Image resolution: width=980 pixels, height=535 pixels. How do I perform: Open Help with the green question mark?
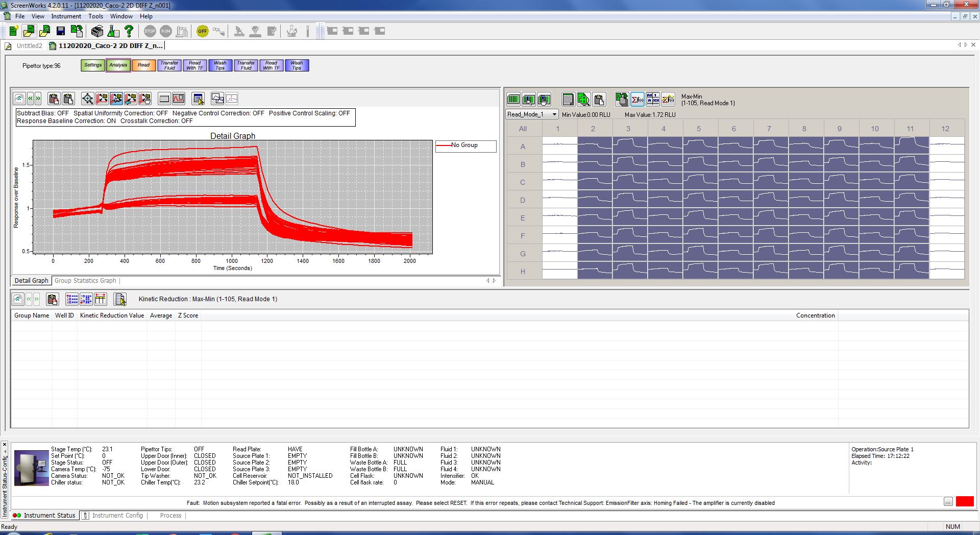[129, 31]
